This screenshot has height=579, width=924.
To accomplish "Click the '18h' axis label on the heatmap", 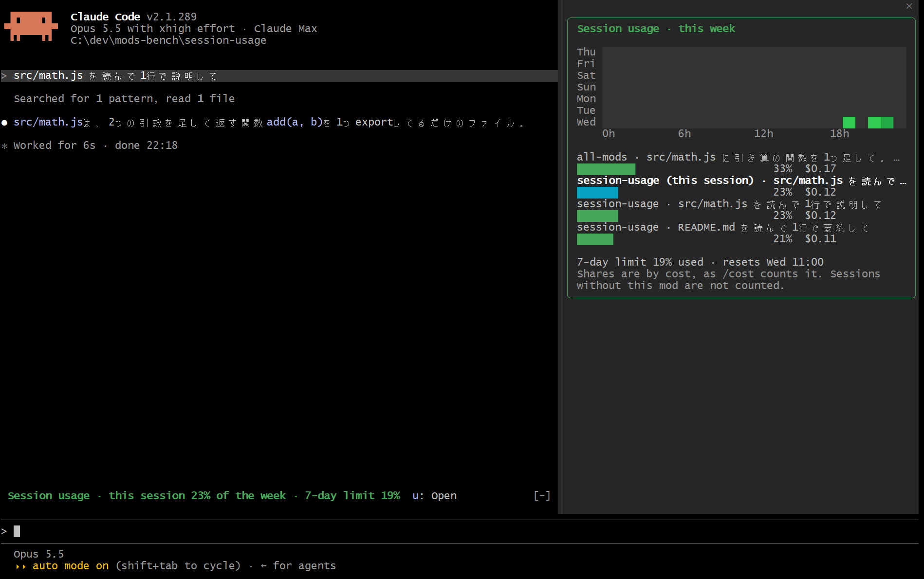I will click(839, 134).
